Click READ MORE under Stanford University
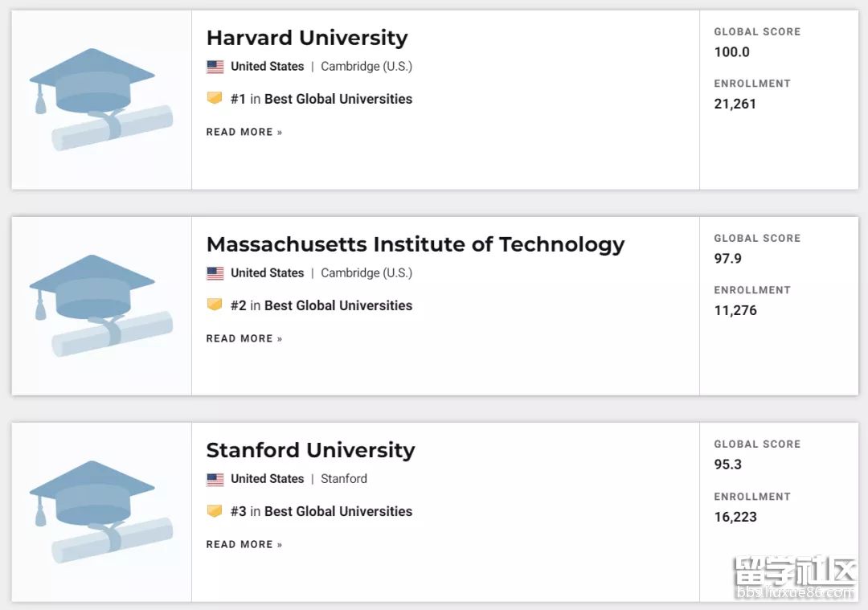This screenshot has height=610, width=868. [x=244, y=544]
